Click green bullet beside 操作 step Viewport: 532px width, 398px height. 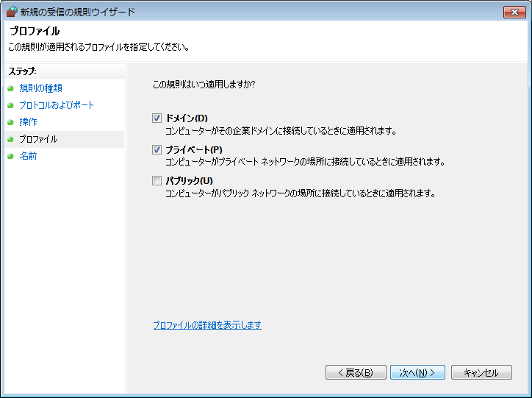(10, 122)
